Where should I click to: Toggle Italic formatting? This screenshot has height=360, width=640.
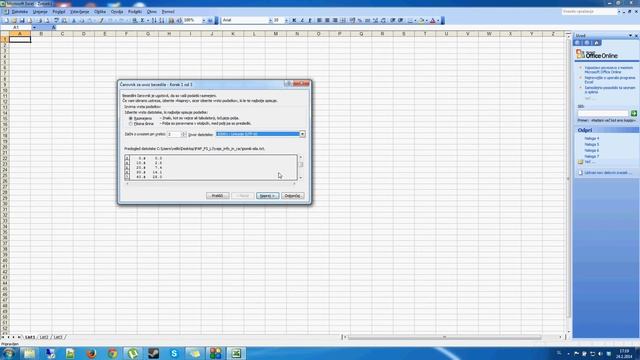pos(302,20)
